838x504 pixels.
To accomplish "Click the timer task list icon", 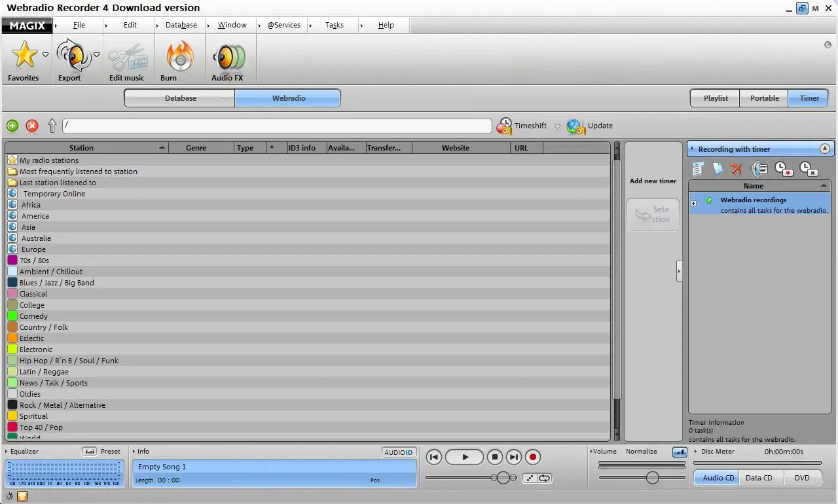I will [697, 169].
